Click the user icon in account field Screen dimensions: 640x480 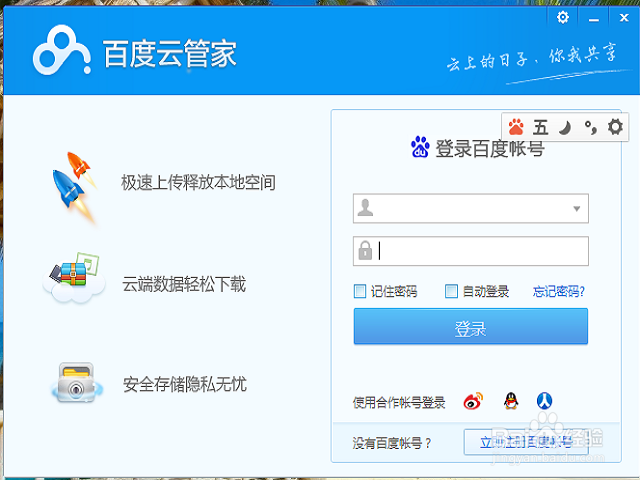[x=365, y=208]
